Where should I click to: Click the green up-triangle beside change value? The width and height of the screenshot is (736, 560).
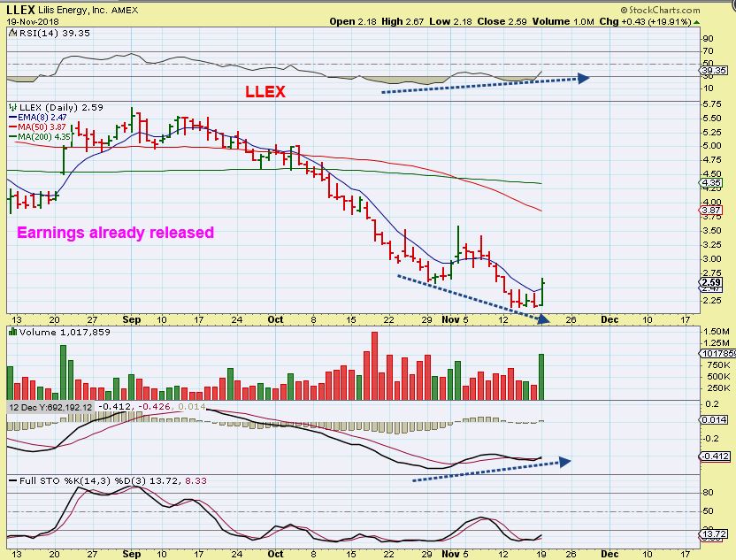tap(696, 22)
